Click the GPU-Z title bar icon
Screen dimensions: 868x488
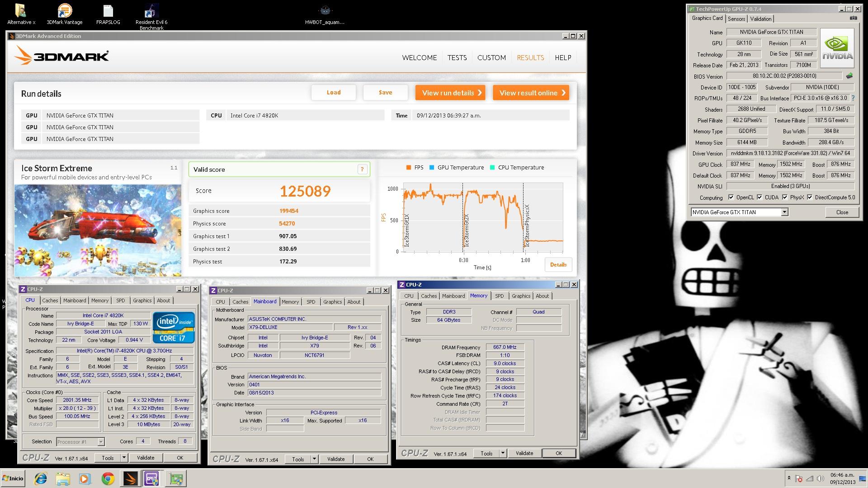pos(692,9)
